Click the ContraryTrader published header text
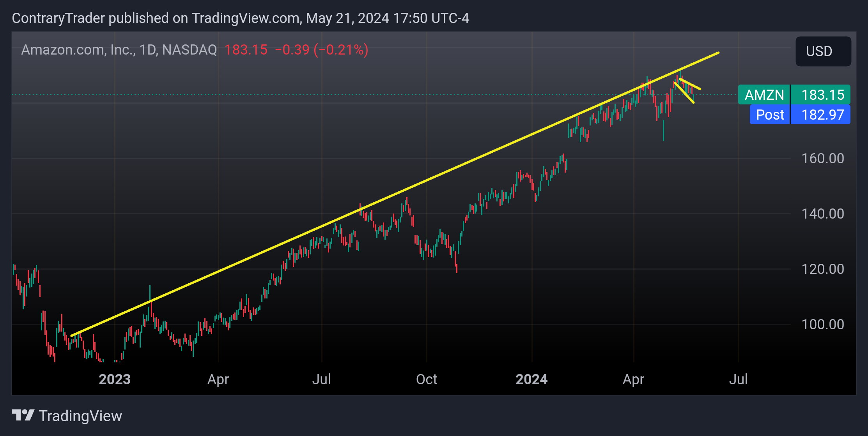Viewport: 868px width, 436px height. click(241, 18)
